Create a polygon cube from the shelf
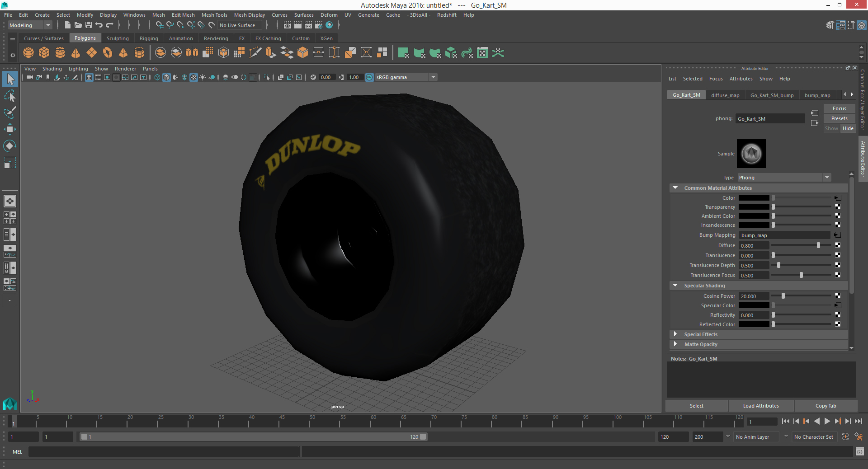Screen dimensions: 868x469 pos(44,53)
